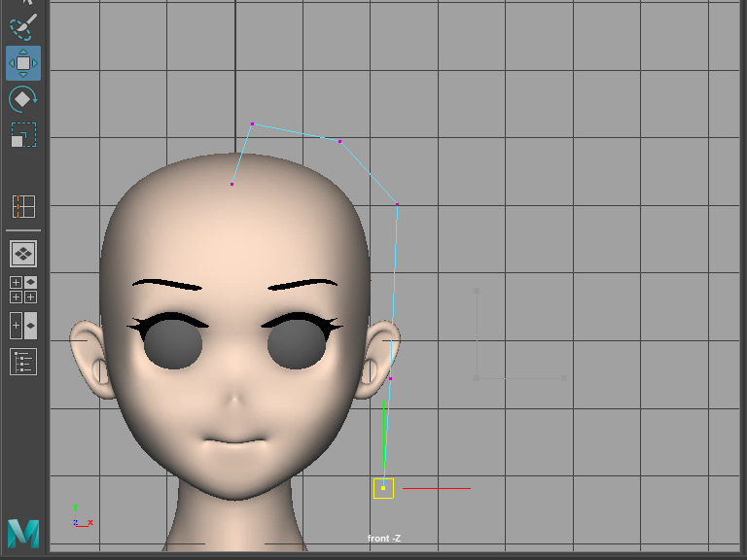The width and height of the screenshot is (747, 560).
Task: Select the two-pane side-by-side layout
Action: click(x=23, y=326)
